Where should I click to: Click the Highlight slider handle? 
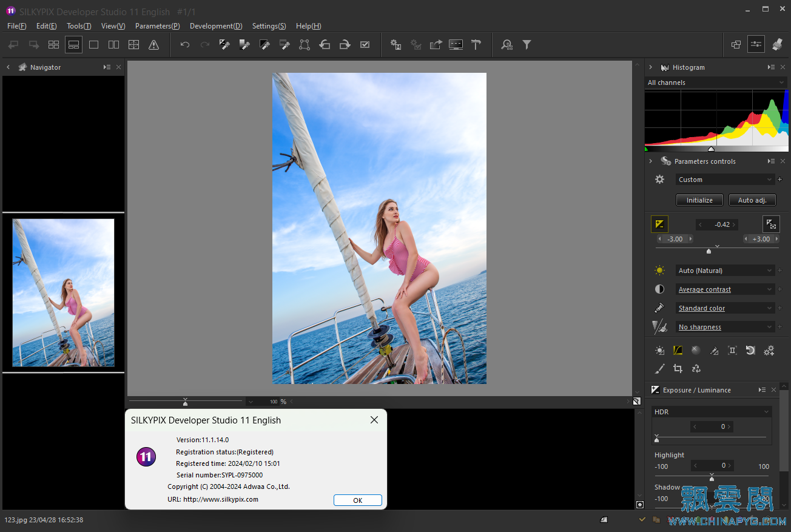712,479
